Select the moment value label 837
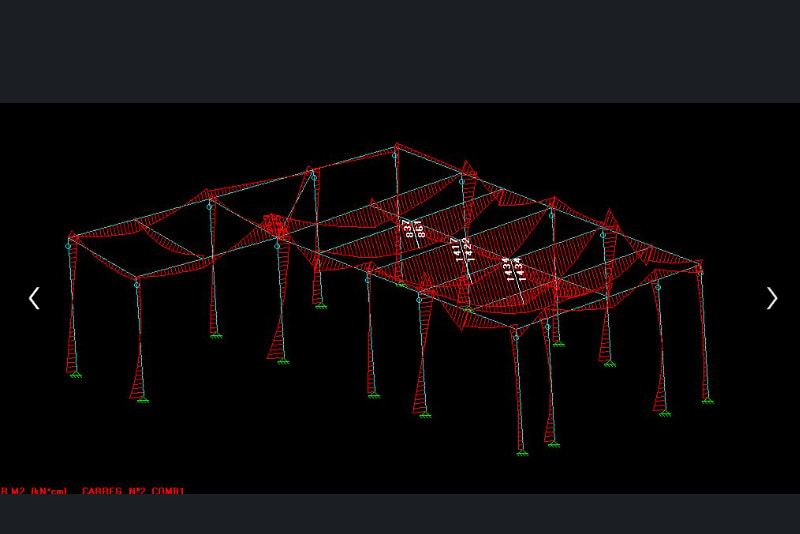The height and width of the screenshot is (534, 800). click(407, 229)
